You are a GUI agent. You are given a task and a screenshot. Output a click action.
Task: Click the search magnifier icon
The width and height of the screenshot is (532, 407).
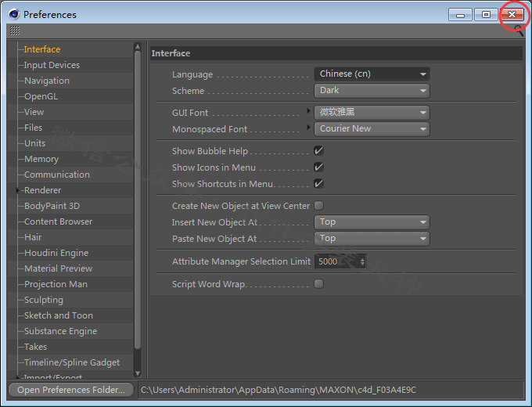(519, 31)
